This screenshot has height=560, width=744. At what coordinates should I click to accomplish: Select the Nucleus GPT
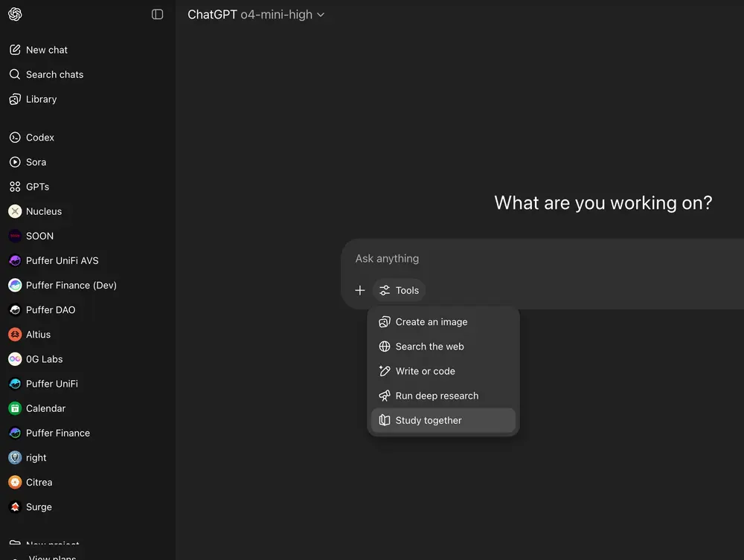point(43,211)
